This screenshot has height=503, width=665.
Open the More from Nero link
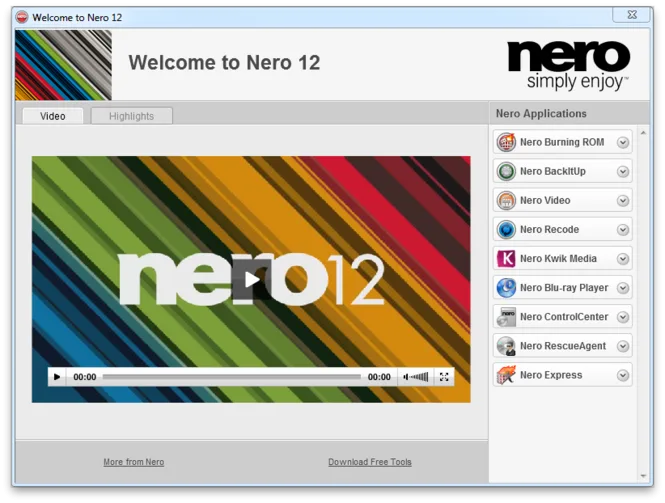134,462
